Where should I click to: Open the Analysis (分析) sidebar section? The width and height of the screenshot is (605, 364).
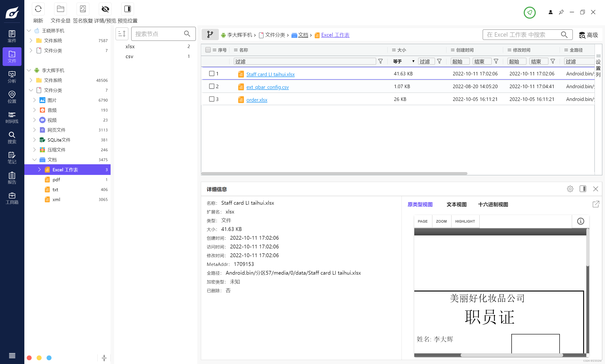(12, 77)
